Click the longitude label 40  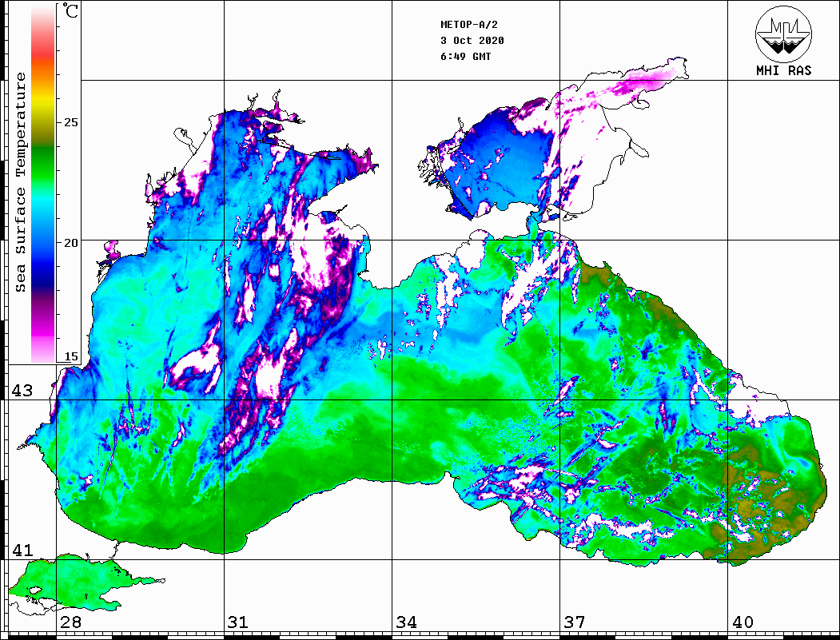(x=742, y=622)
